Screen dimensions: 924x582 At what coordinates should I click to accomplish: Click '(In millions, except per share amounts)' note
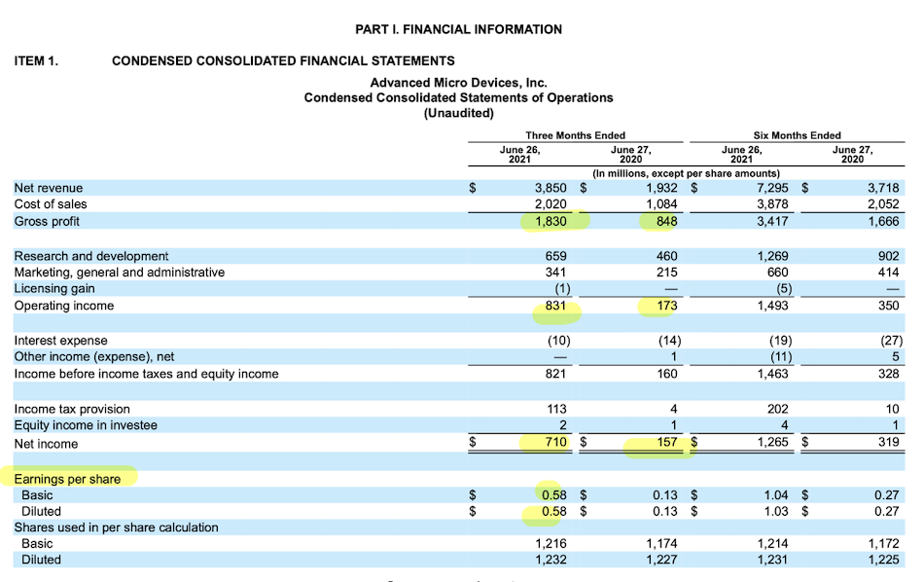pos(686,173)
